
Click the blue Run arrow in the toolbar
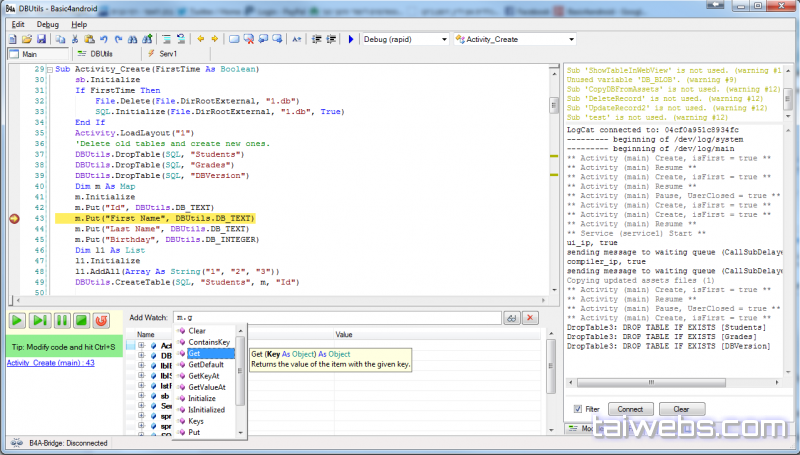[351, 39]
